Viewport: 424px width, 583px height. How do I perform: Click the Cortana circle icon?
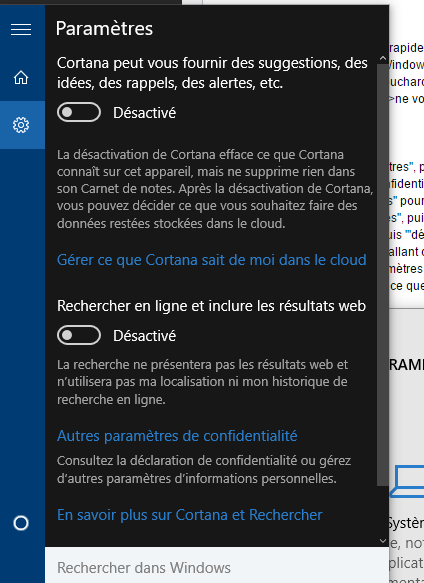[x=21, y=523]
